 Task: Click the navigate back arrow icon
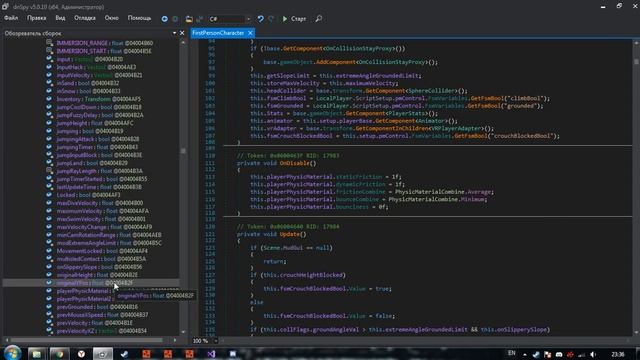pyautogui.click(x=164, y=19)
